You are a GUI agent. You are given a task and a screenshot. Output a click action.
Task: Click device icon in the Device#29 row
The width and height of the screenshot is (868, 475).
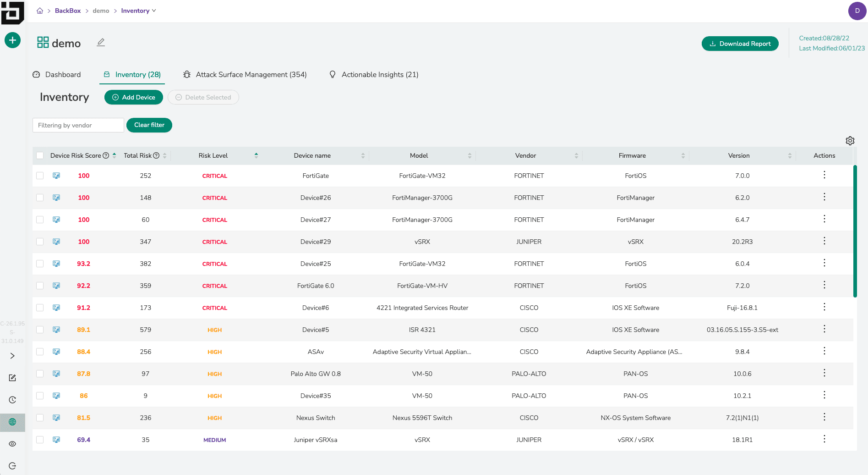(x=56, y=242)
